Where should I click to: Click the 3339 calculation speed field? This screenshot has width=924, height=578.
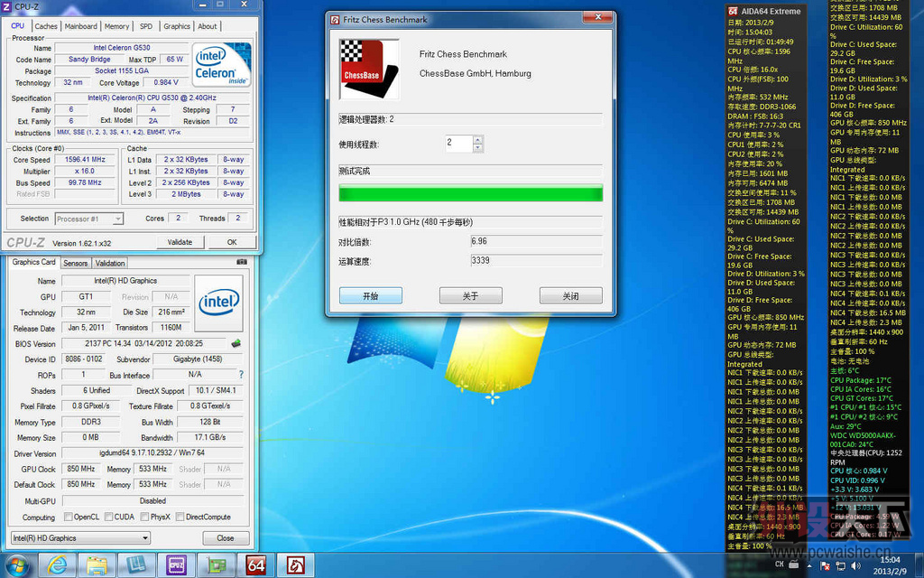(536, 261)
